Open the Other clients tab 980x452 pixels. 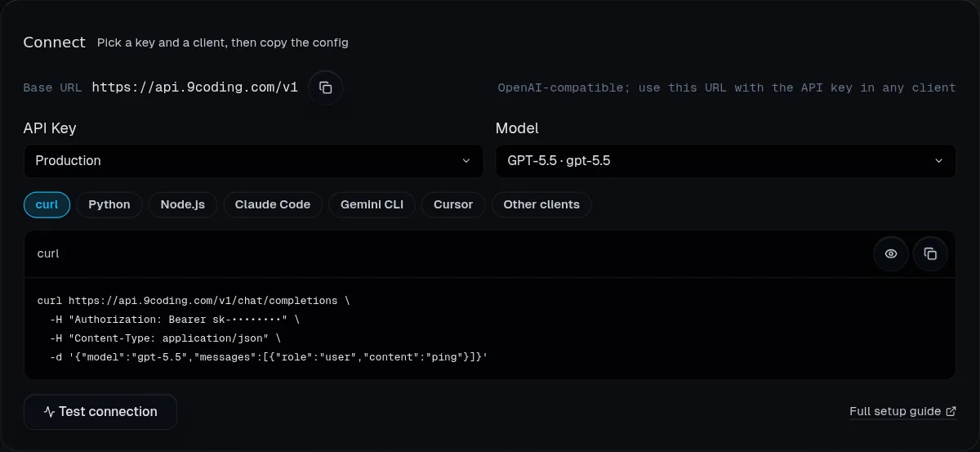(541, 204)
